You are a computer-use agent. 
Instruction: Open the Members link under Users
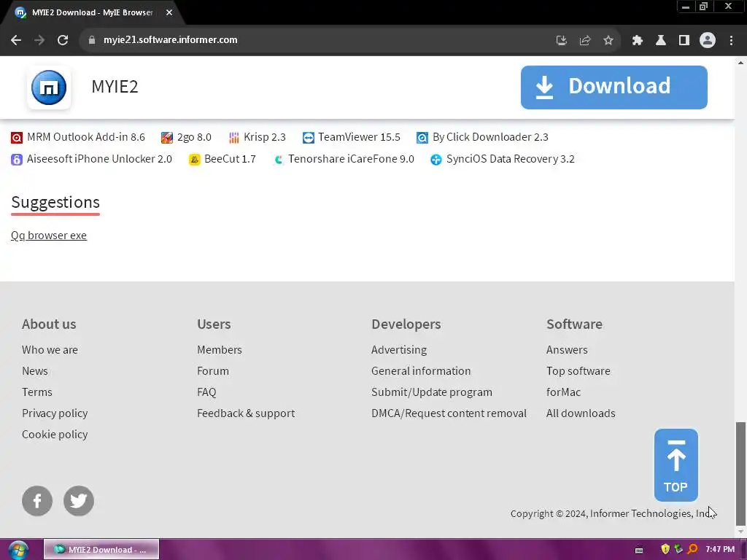click(219, 350)
